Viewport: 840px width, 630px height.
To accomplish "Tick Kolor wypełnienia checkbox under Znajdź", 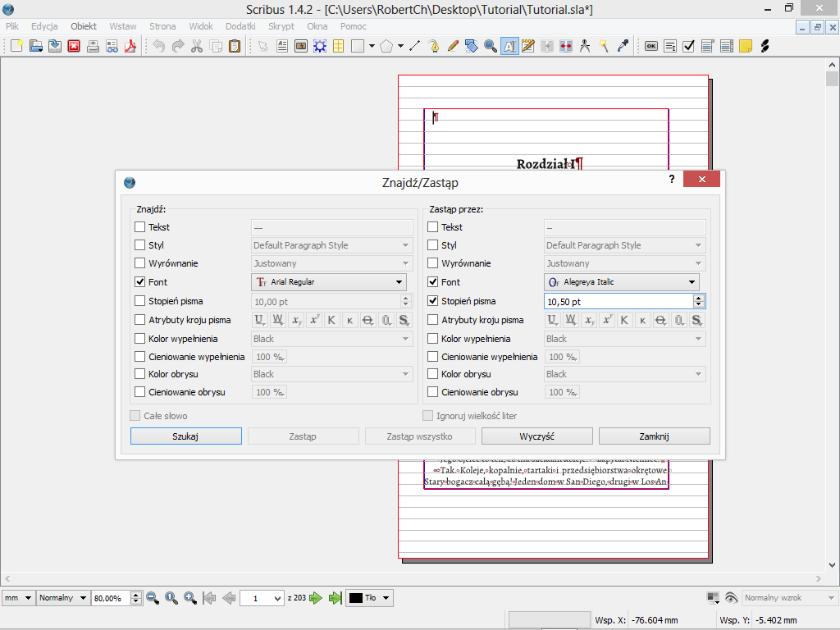I will (x=140, y=339).
